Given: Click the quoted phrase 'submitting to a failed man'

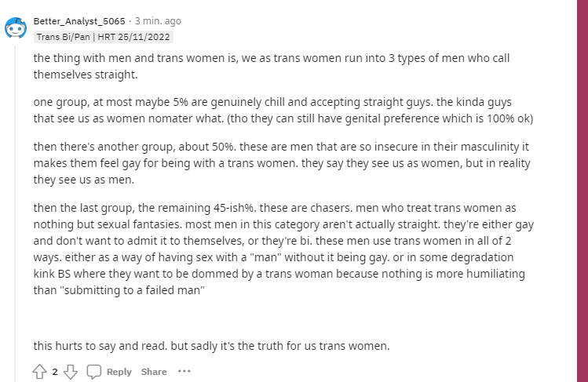Looking at the screenshot, I should [134, 290].
